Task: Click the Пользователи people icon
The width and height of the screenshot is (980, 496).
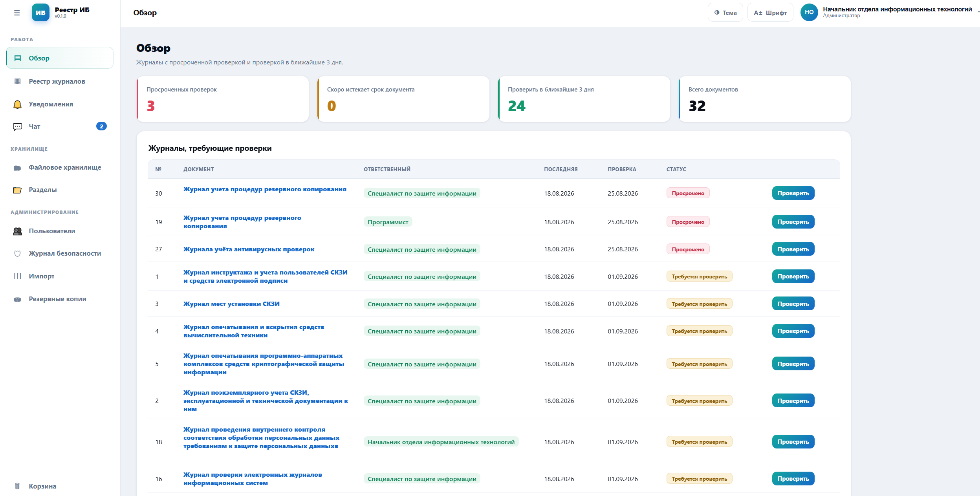Action: [x=18, y=231]
